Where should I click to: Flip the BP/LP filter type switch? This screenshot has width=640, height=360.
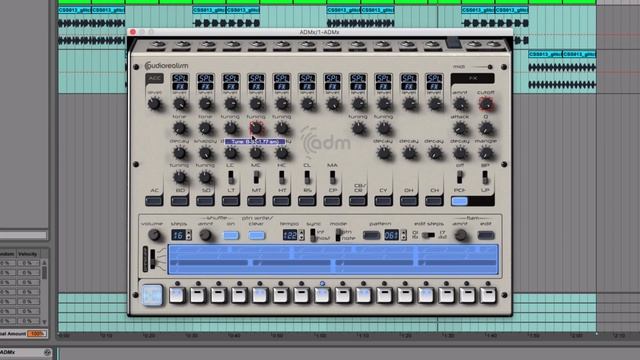point(485,177)
